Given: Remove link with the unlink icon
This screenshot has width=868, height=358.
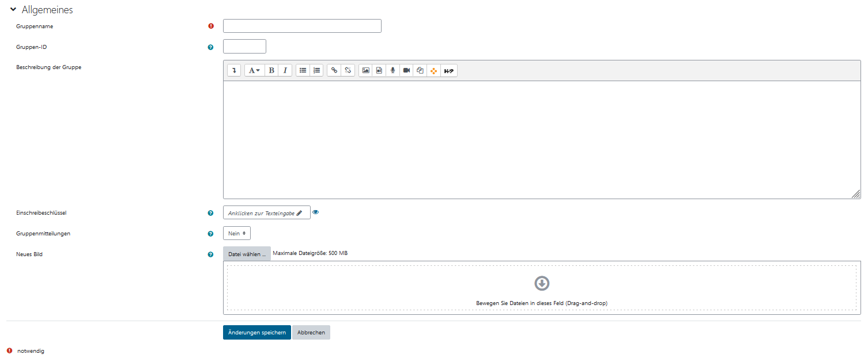Looking at the screenshot, I should 348,70.
